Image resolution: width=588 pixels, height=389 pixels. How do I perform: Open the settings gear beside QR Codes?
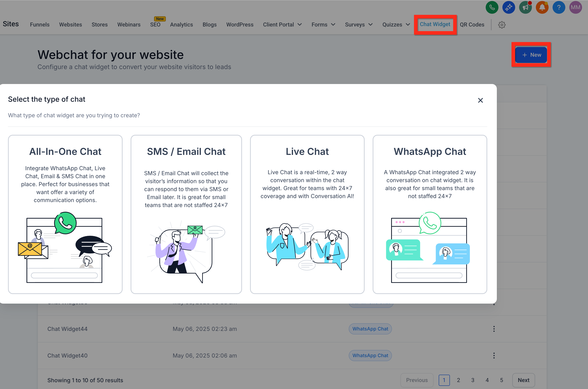[x=502, y=24]
